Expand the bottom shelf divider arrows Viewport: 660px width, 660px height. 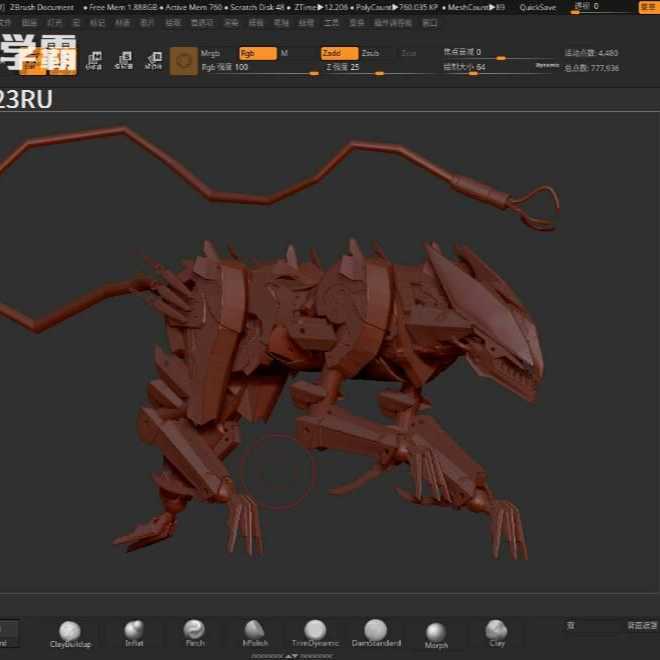tap(292, 656)
